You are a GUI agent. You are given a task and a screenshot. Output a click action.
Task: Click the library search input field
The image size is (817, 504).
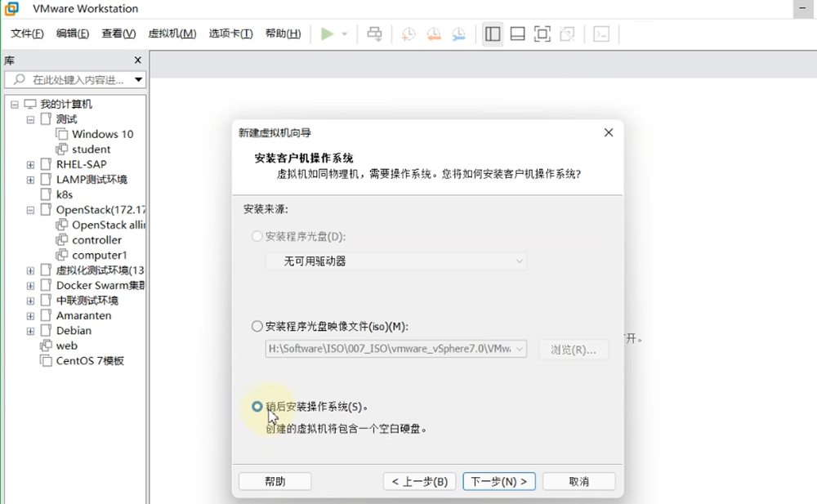(75, 80)
